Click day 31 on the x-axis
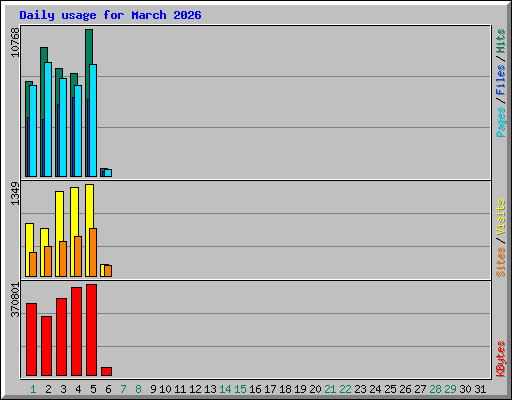Viewport: 512px width, 400px height. click(x=480, y=389)
